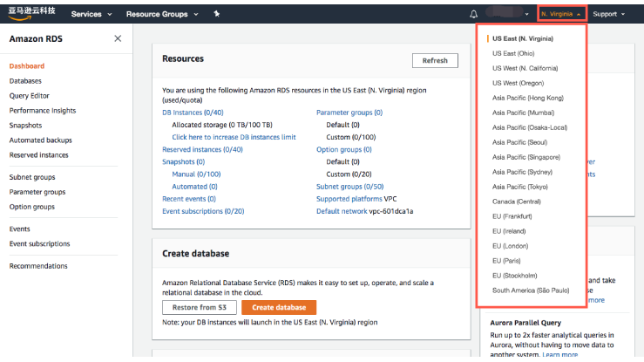Viewport: 644px width, 362px height.
Task: Open Databases in the sidebar
Action: 25,80
